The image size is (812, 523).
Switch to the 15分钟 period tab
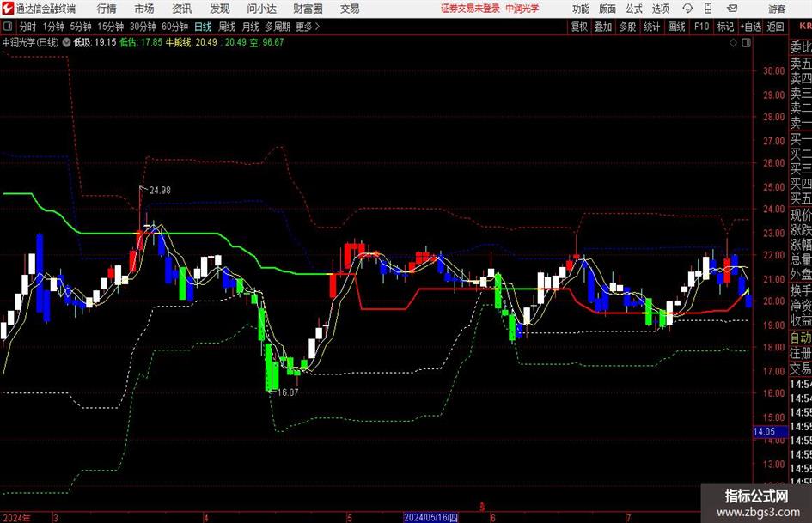111,27
